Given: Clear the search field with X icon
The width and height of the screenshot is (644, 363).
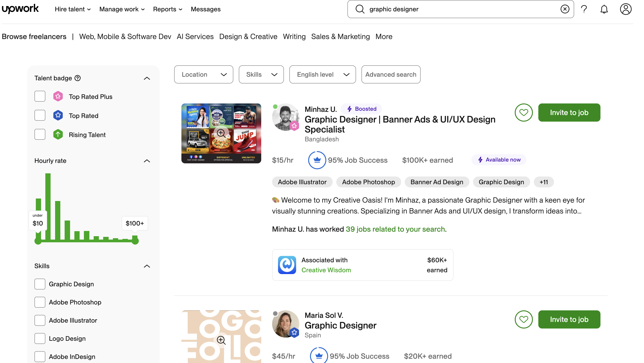Looking at the screenshot, I should (564, 9).
